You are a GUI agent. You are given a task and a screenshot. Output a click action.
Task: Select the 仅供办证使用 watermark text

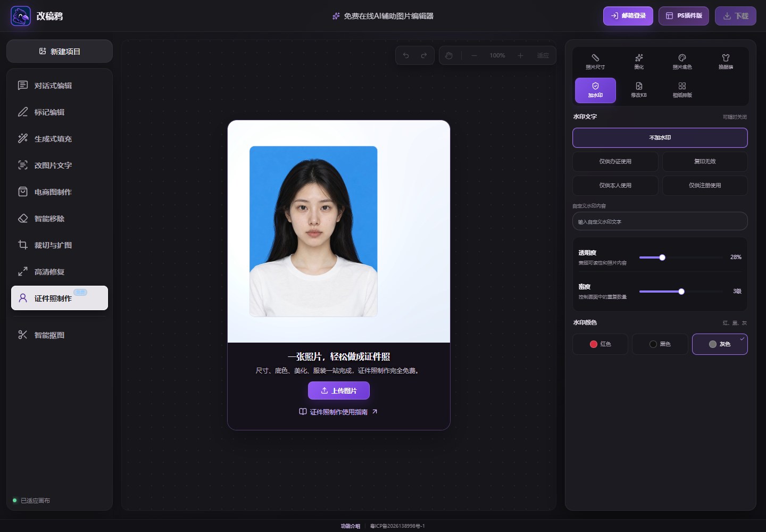(615, 162)
